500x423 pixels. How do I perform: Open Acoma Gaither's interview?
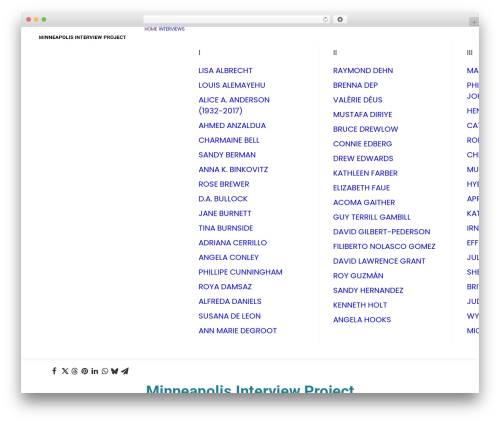point(364,203)
